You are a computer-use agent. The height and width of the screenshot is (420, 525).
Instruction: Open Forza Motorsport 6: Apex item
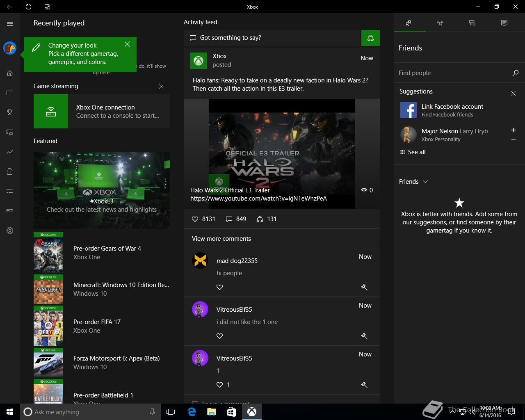[102, 363]
